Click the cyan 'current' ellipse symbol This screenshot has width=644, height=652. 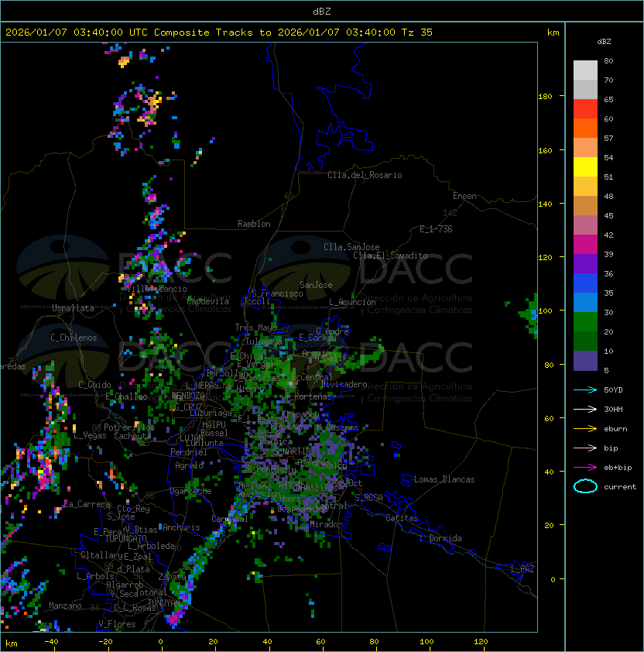pyautogui.click(x=585, y=486)
